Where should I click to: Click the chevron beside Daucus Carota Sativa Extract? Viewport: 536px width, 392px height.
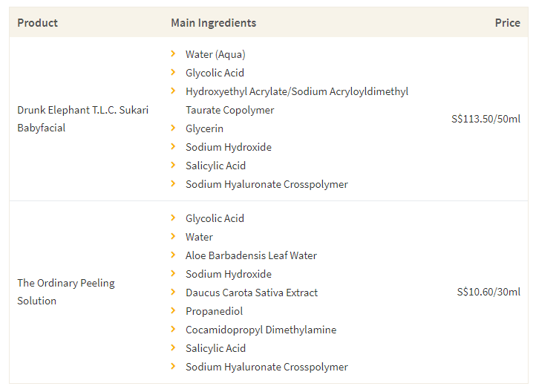pos(173,292)
